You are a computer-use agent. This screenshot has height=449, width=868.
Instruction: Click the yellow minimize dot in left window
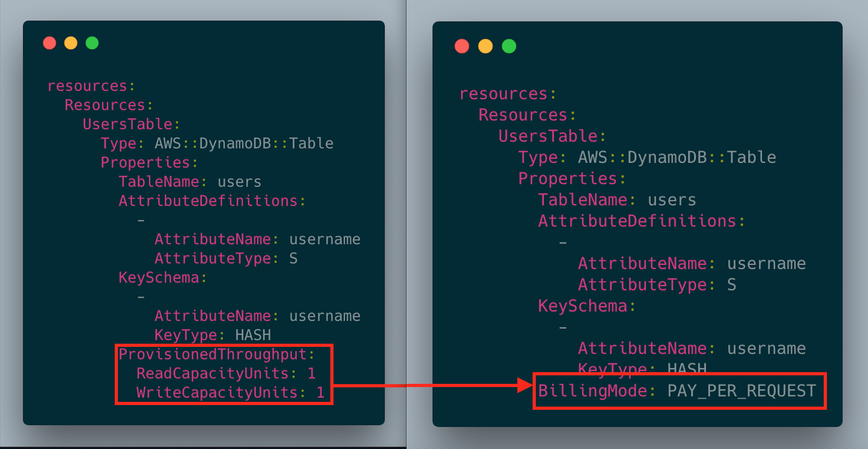coord(71,43)
